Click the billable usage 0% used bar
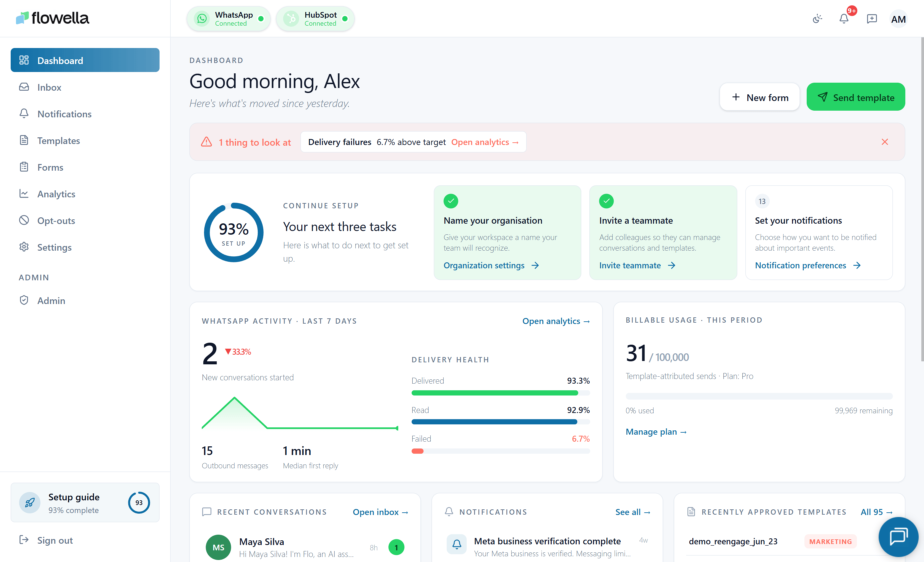Viewport: 924px width, 562px height. tap(759, 396)
